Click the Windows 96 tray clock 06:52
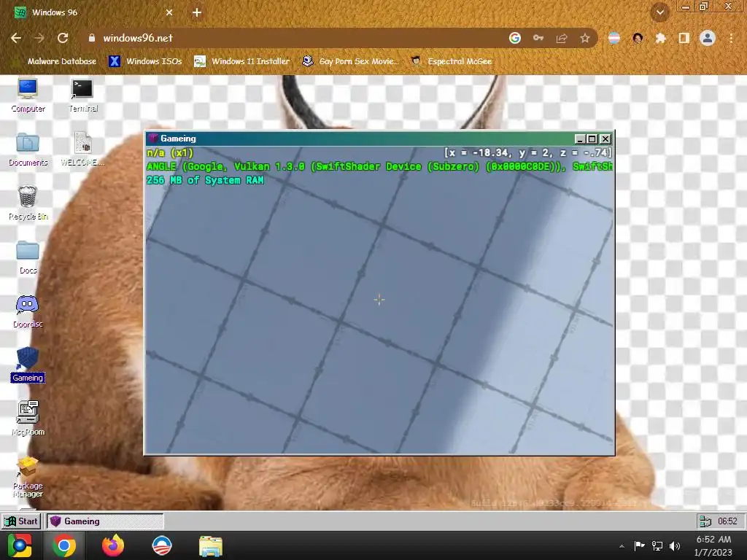 (727, 521)
